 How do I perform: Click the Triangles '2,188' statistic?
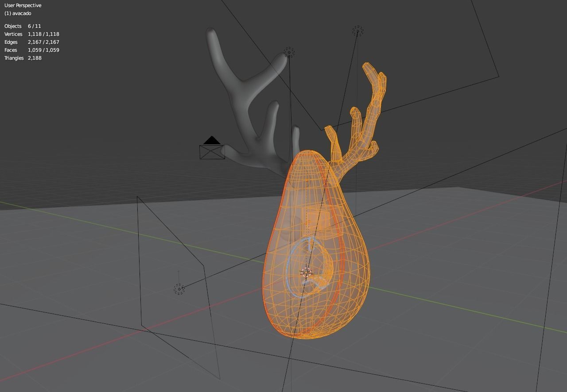coord(35,58)
